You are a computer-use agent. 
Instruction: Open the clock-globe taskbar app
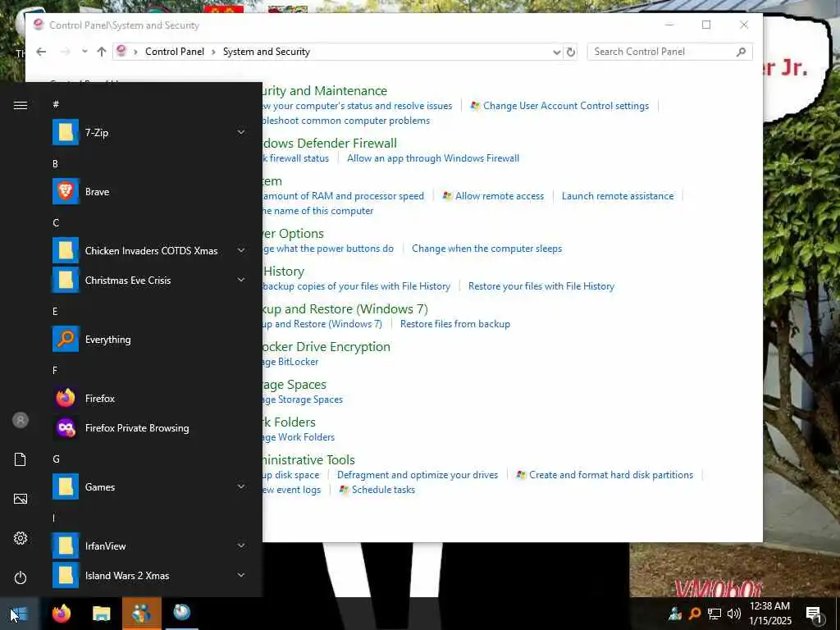tap(181, 614)
